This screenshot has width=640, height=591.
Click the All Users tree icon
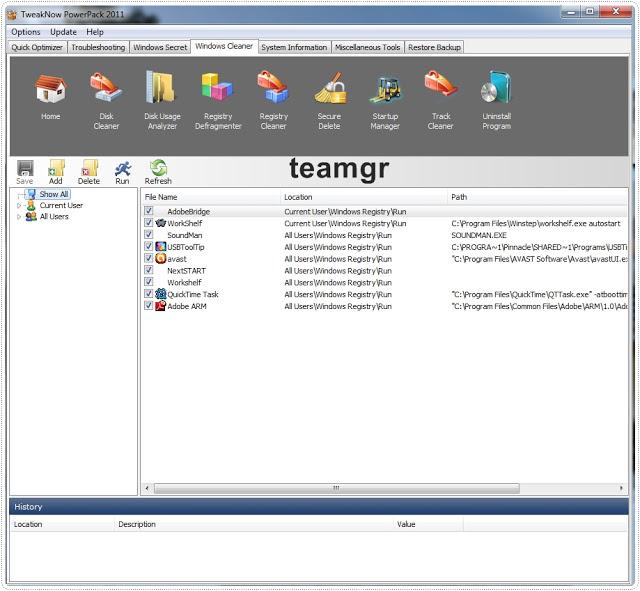tap(31, 216)
